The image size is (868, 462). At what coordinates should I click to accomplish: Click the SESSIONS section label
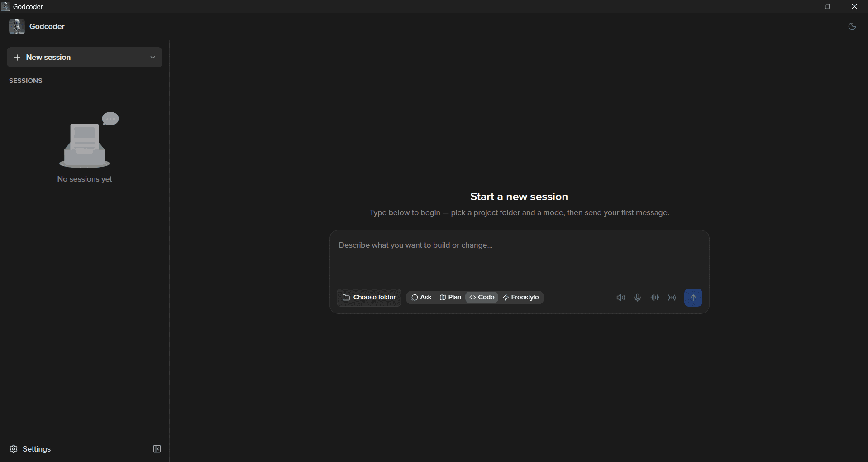pos(26,81)
